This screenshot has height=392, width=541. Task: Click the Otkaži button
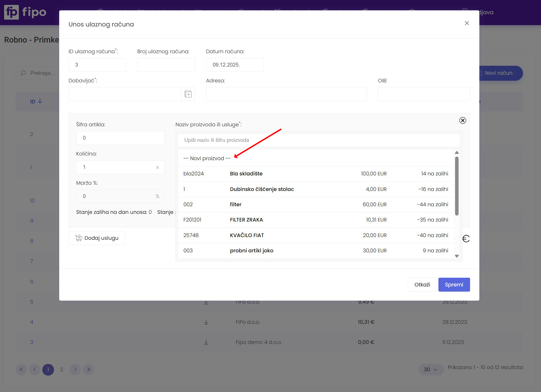pos(422,285)
